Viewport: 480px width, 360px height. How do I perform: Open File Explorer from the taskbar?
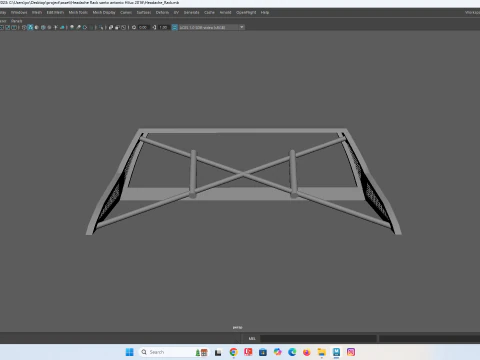pyautogui.click(x=321, y=352)
